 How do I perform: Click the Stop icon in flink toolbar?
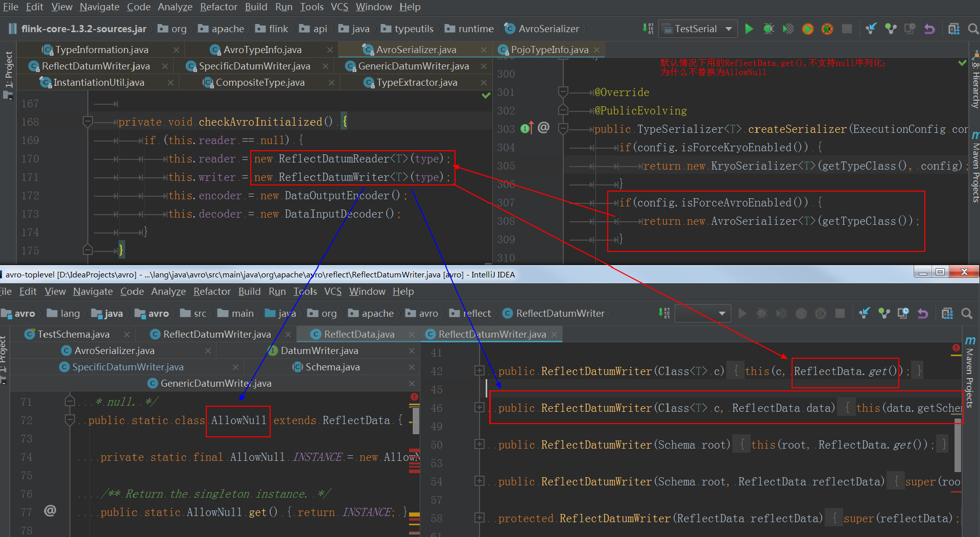click(847, 29)
